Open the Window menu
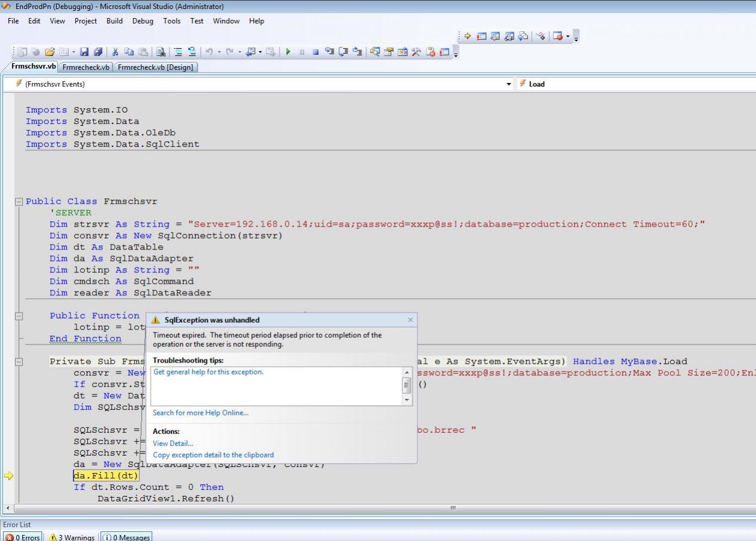 pyautogui.click(x=226, y=20)
